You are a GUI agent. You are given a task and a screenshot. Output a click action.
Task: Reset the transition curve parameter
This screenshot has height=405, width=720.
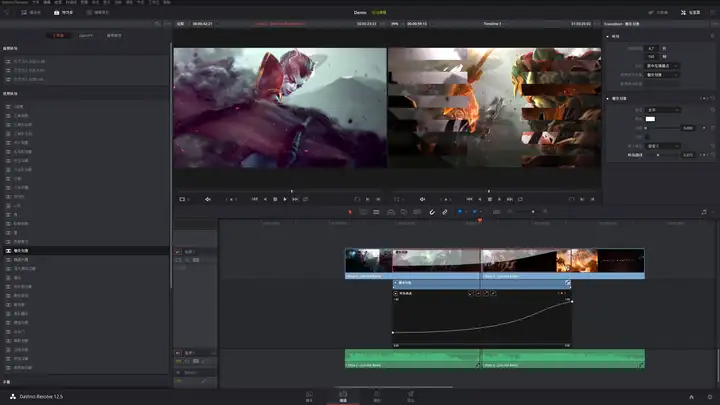713,155
